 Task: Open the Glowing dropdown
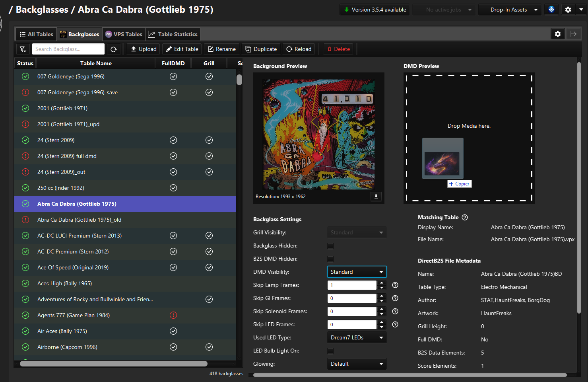click(x=357, y=364)
